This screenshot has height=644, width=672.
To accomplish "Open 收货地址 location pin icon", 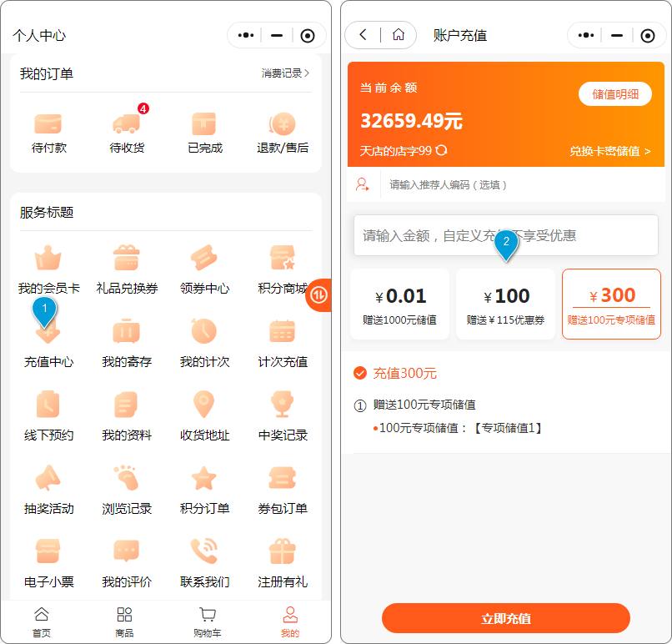I will click(204, 406).
